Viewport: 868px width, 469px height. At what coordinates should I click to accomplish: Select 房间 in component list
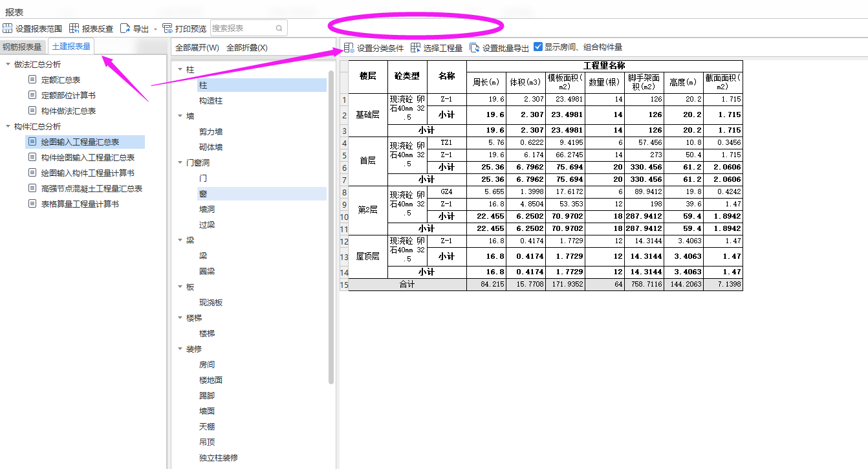(207, 365)
